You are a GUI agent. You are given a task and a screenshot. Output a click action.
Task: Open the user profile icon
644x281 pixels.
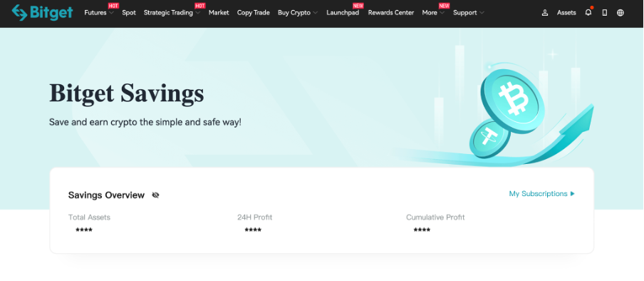[545, 13]
